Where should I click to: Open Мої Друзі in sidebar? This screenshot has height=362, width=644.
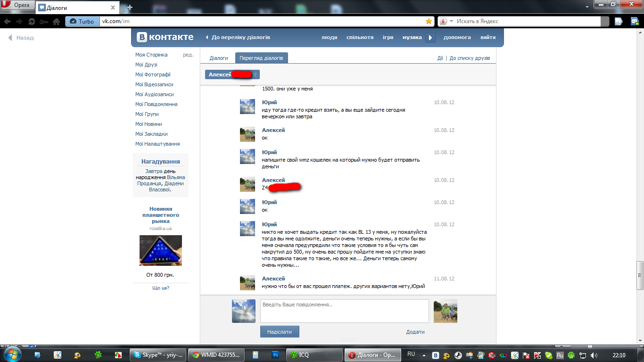pos(146,65)
